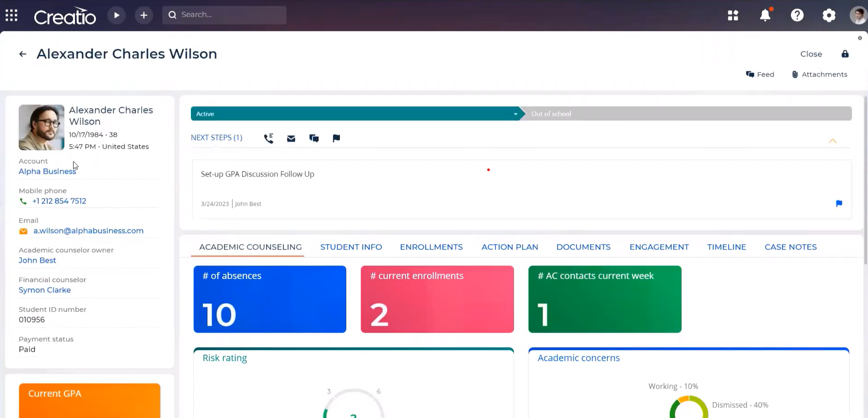The width and height of the screenshot is (868, 418).
Task: Open the settings gear in the top bar
Action: click(829, 15)
